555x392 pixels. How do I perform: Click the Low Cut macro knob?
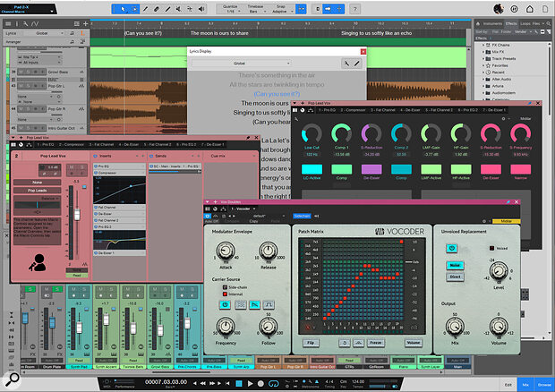tap(312, 133)
